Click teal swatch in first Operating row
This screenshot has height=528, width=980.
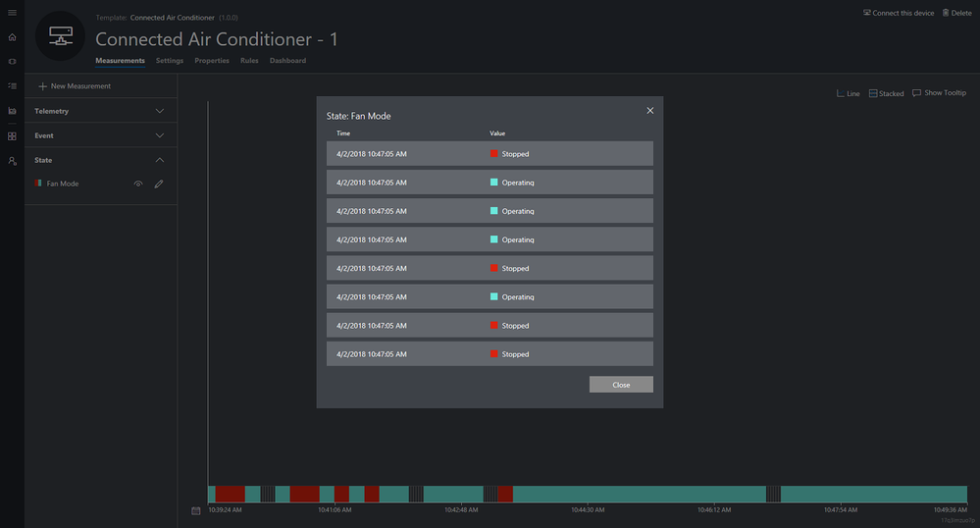(493, 182)
